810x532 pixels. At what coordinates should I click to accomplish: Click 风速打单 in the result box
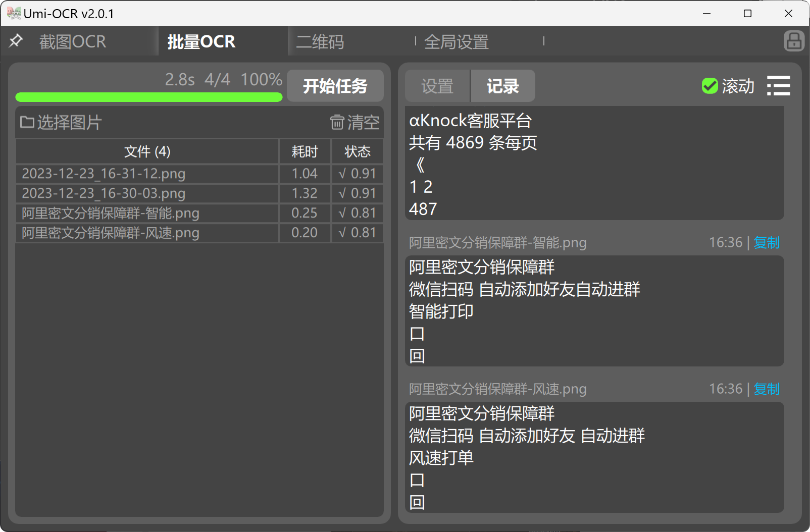point(441,458)
